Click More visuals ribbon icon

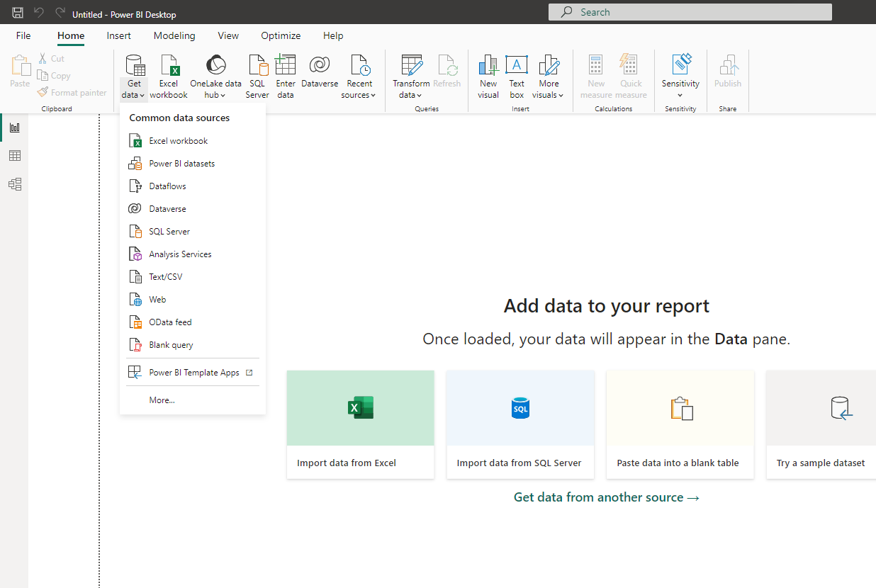pyautogui.click(x=549, y=65)
